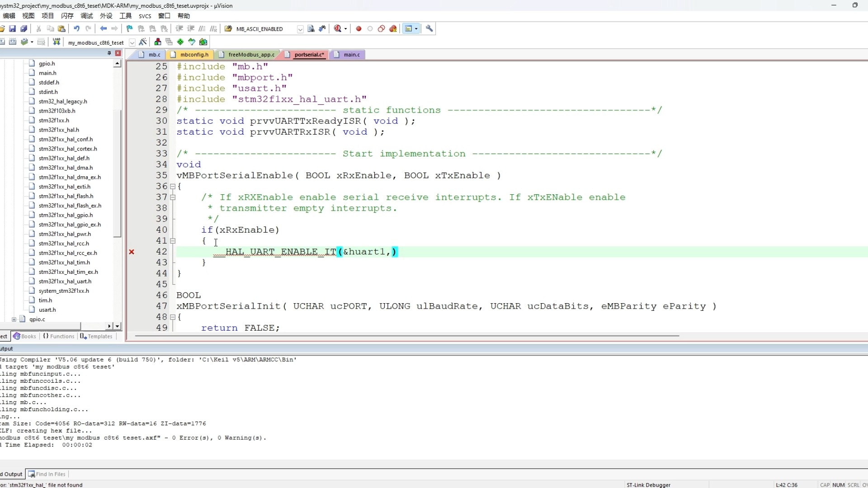Collapse code fold at line 36
This screenshot has height=488, width=868.
[x=173, y=186]
